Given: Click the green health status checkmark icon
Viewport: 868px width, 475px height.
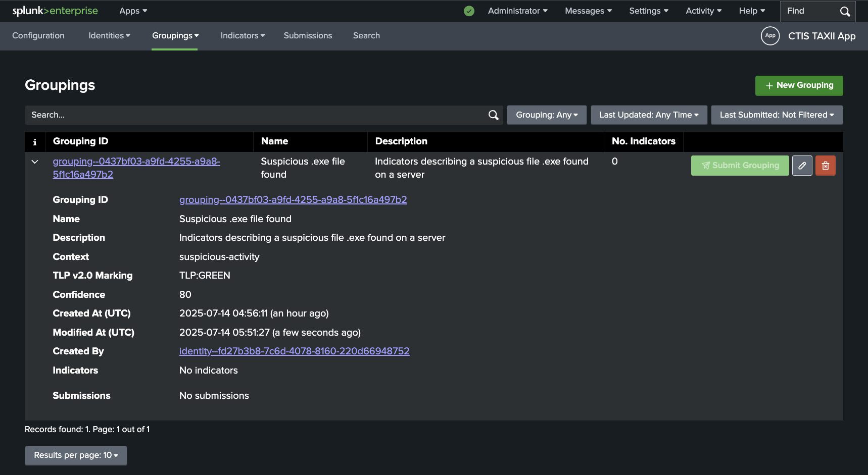Looking at the screenshot, I should [469, 11].
